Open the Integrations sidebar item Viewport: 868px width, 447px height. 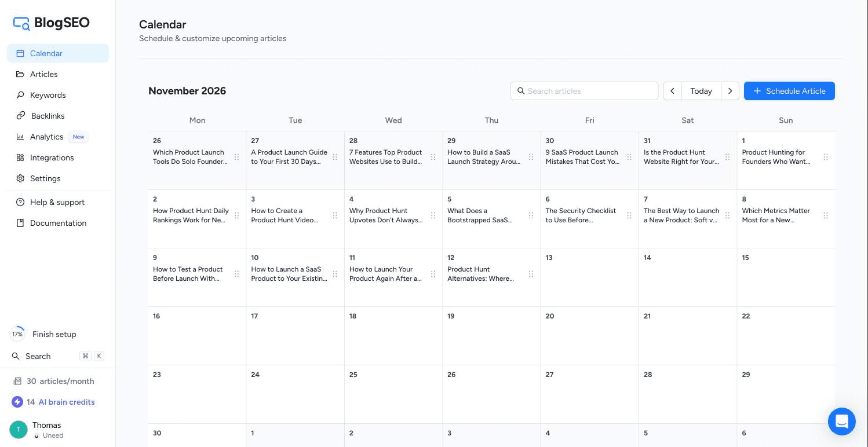(58, 157)
